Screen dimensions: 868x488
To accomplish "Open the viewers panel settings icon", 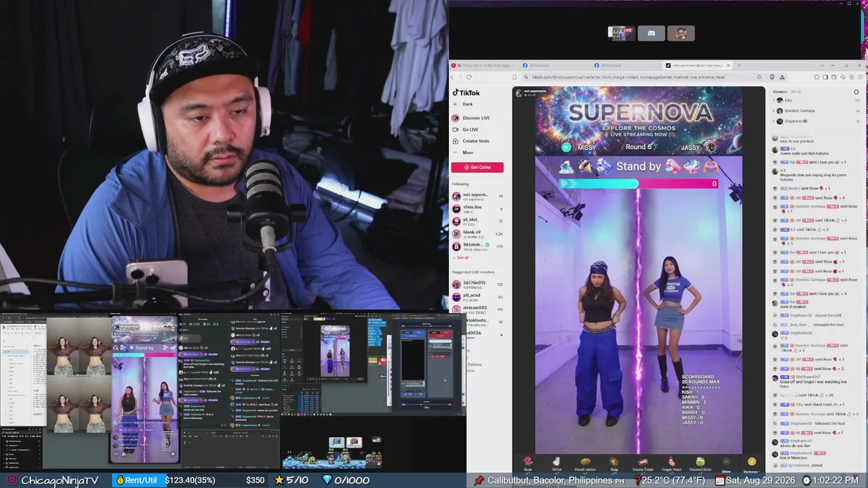I will tap(856, 91).
